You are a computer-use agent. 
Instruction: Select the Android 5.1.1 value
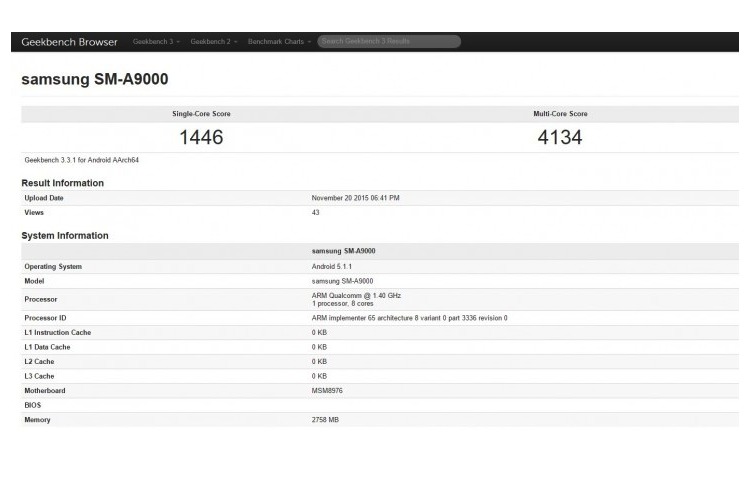coord(331,266)
